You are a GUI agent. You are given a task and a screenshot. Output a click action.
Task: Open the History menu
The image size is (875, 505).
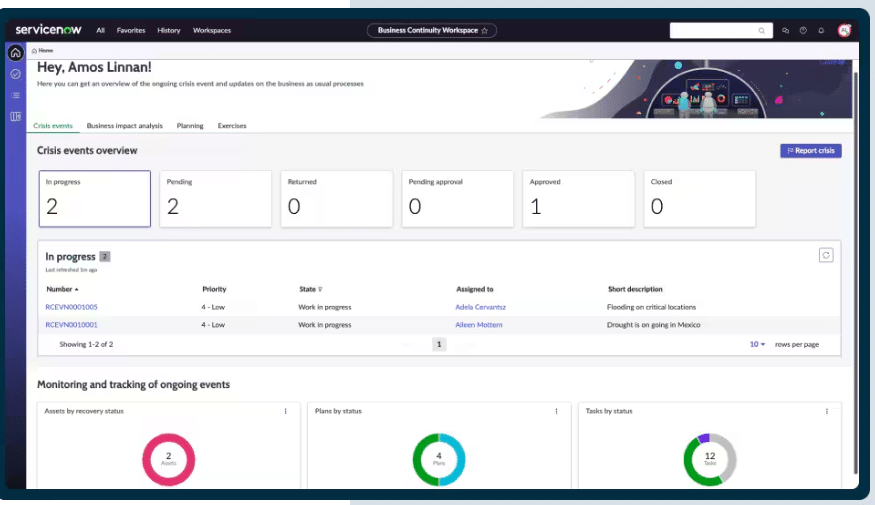coord(169,30)
